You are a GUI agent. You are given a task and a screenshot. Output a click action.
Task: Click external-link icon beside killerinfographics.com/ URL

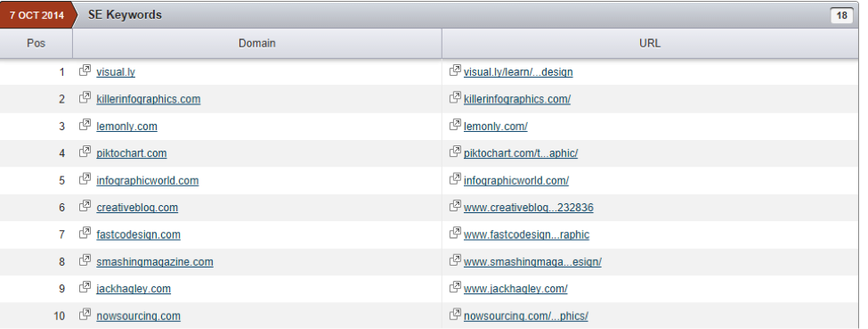(455, 98)
